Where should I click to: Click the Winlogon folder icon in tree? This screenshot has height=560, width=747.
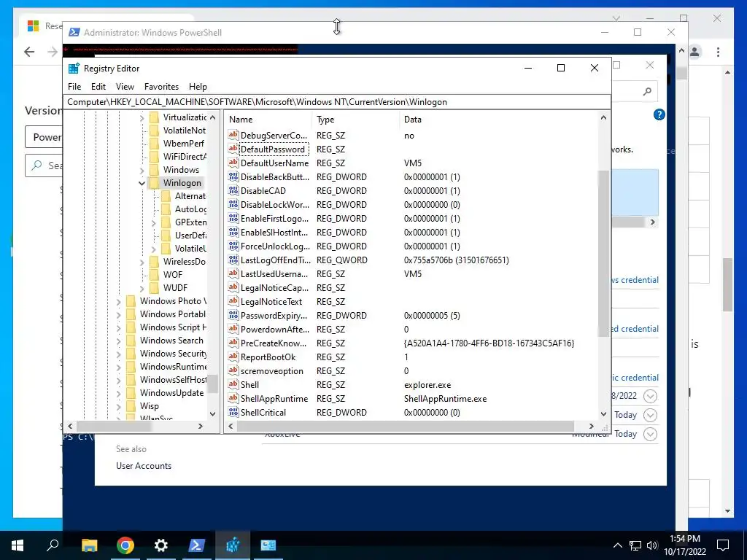[154, 183]
